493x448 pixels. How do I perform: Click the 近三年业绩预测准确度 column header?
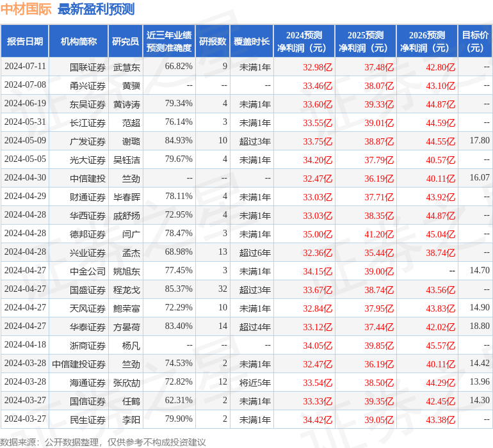(169, 41)
